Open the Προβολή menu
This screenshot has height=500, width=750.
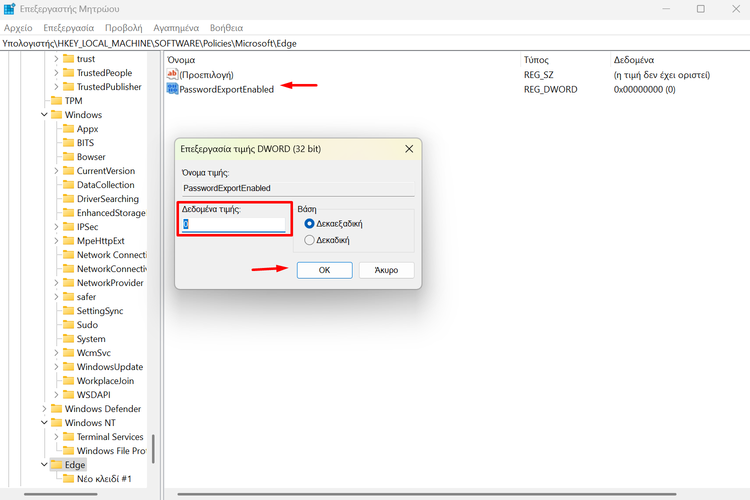click(x=123, y=28)
